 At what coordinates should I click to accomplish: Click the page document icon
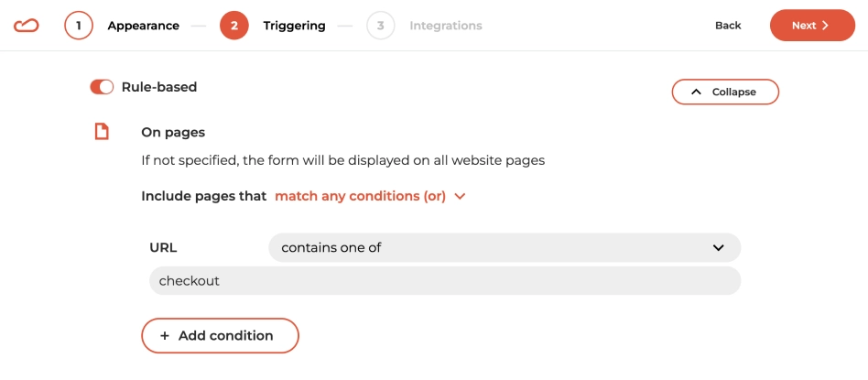pos(102,132)
